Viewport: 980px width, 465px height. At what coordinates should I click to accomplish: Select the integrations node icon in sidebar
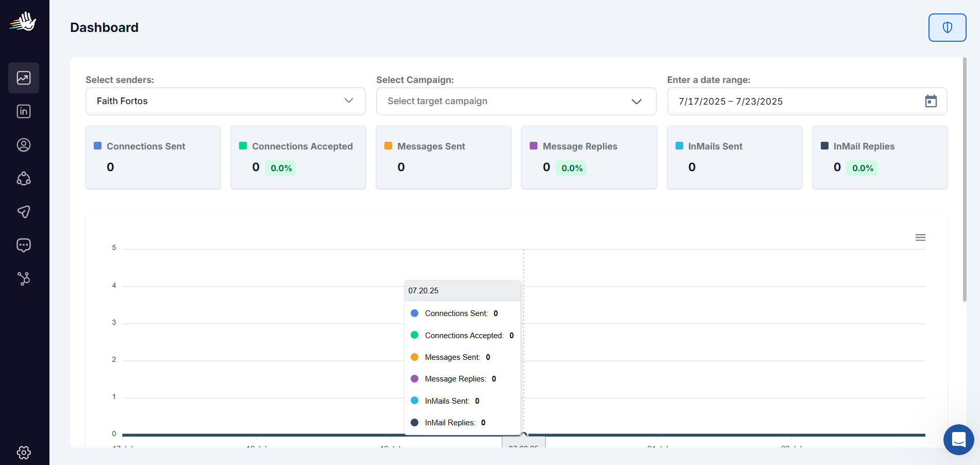(x=24, y=279)
